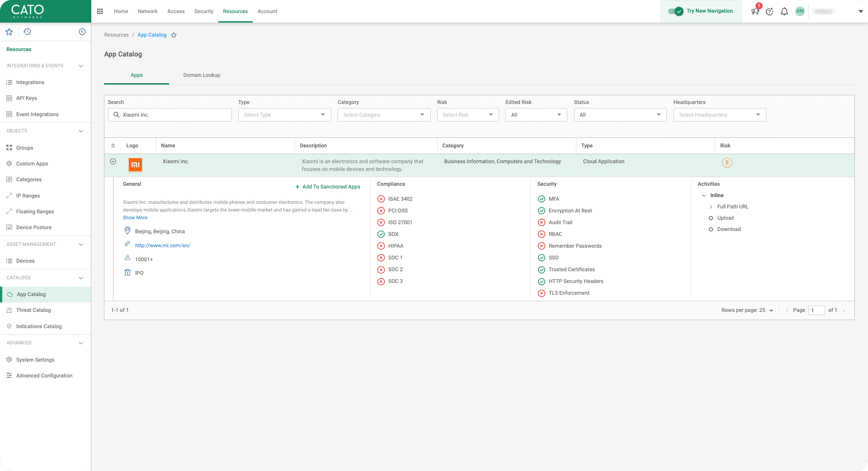Viewport: 868px width, 471px height.
Task: Click Add To Sanctioned Apps
Action: tap(328, 187)
